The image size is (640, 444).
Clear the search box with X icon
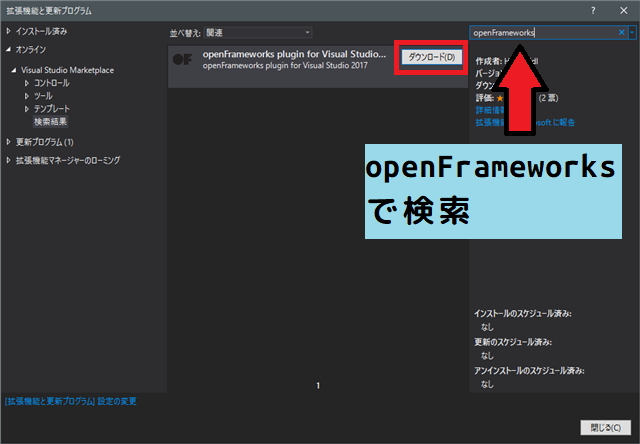point(622,32)
